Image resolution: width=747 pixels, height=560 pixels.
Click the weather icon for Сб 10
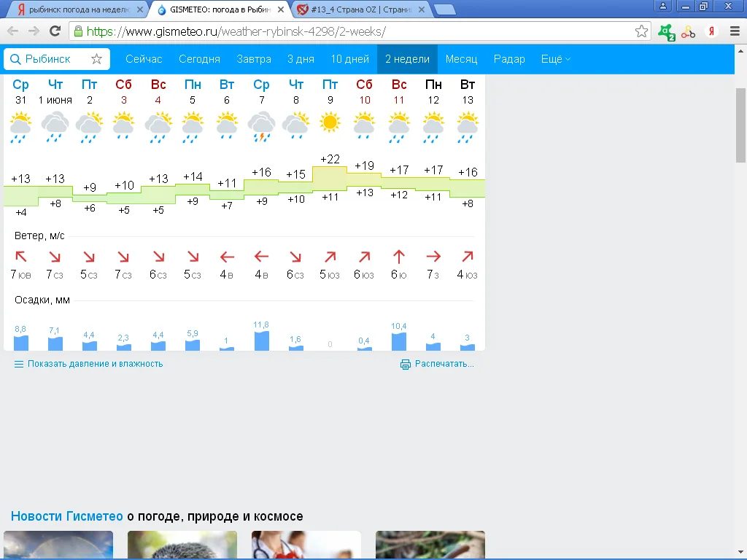(x=365, y=125)
